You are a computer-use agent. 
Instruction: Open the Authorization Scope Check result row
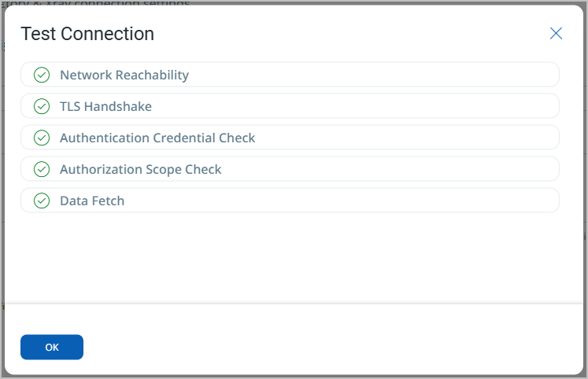pos(290,169)
